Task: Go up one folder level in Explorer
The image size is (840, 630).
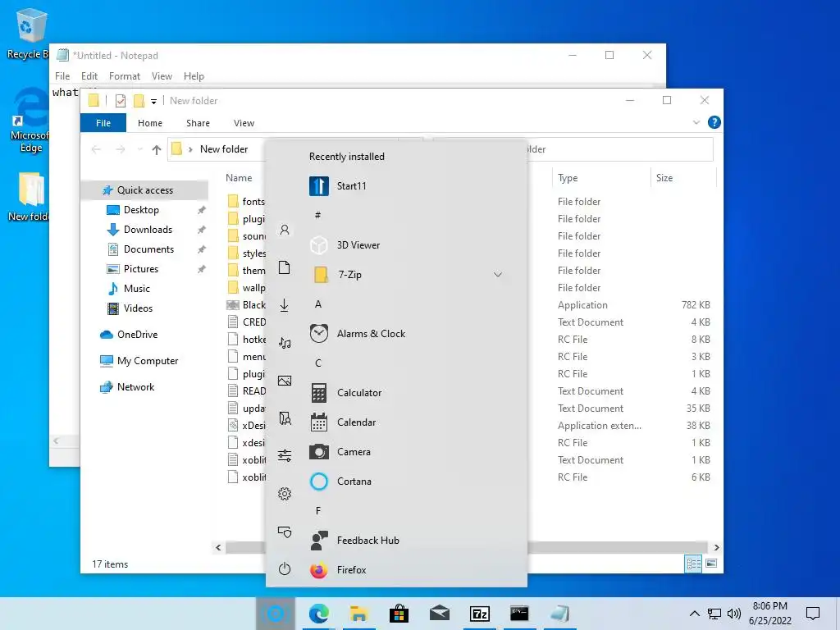Action: (x=157, y=149)
